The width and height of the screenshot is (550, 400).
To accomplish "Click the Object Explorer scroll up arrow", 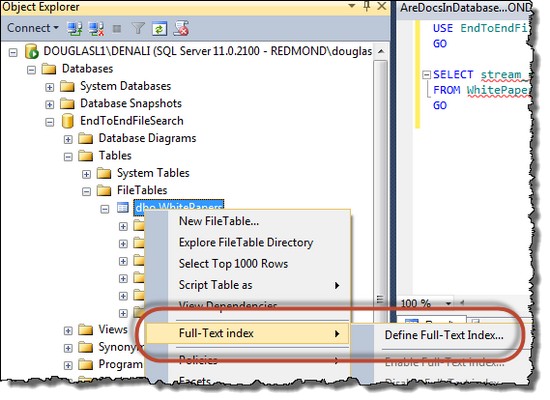I will pos(381,51).
